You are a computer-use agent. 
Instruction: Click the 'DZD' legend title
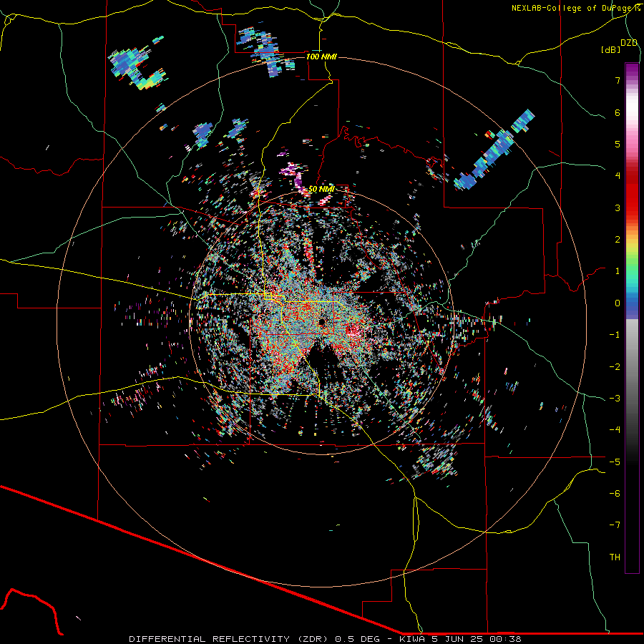coord(629,43)
